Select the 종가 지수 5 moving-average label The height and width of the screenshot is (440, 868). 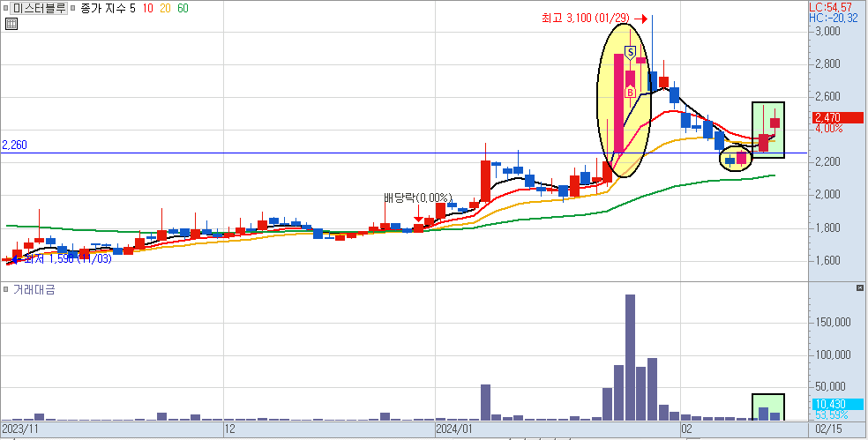click(108, 9)
